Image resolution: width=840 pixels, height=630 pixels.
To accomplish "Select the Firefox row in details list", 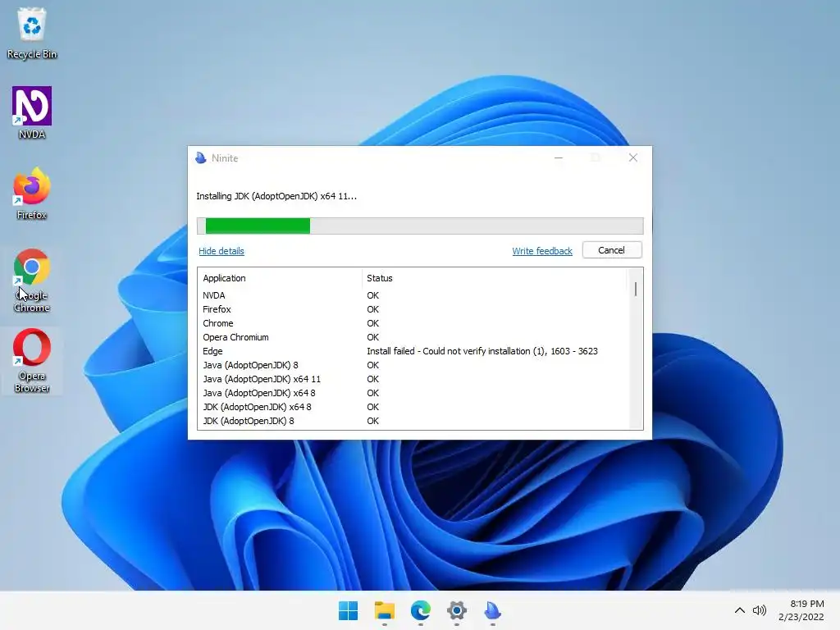I will (413, 309).
